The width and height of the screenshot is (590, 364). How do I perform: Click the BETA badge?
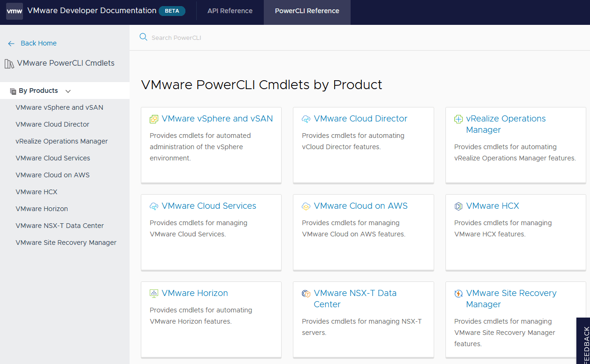coord(172,11)
